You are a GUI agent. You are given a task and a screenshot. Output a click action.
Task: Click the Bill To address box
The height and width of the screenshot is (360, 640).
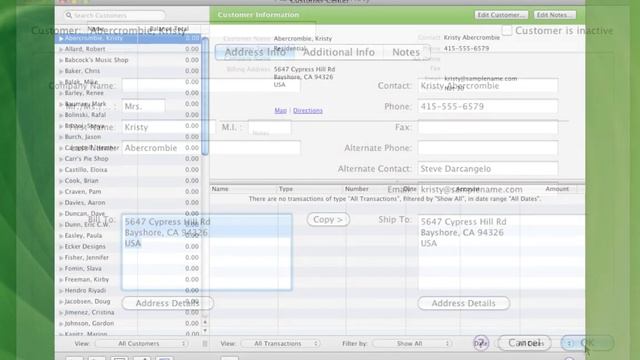pos(207,252)
